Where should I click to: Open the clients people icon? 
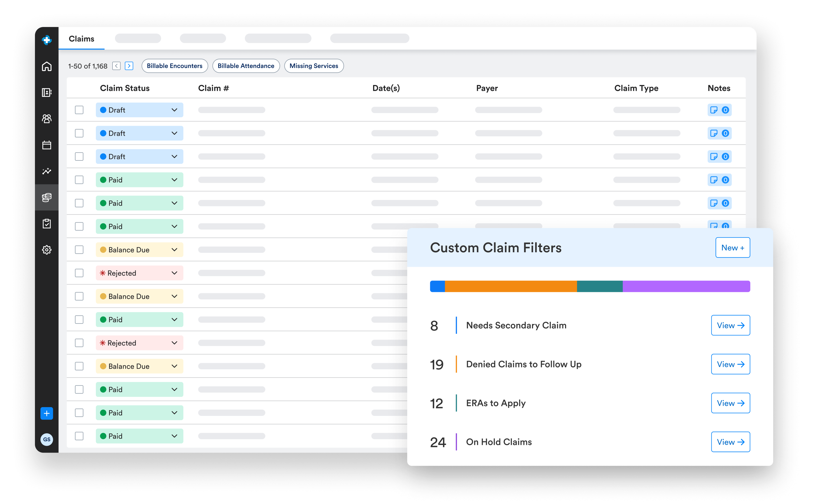coord(47,118)
